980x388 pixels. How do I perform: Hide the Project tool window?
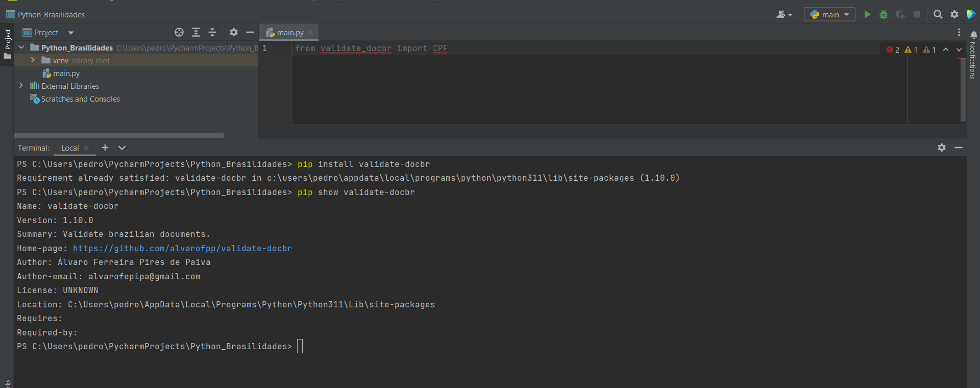tap(250, 32)
